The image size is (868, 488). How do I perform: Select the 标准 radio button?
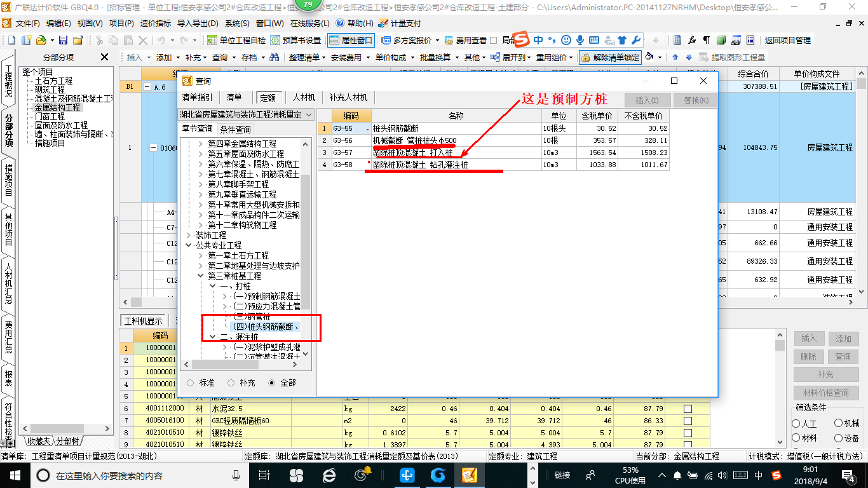pos(190,383)
